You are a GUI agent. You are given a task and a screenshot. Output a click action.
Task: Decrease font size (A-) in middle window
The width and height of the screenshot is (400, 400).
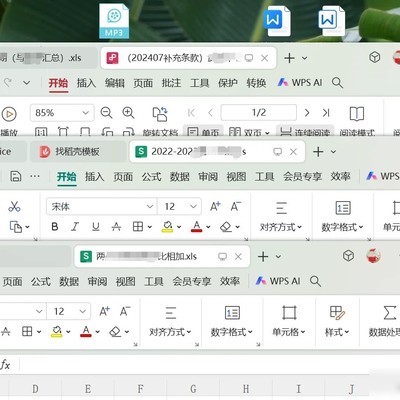(236, 207)
